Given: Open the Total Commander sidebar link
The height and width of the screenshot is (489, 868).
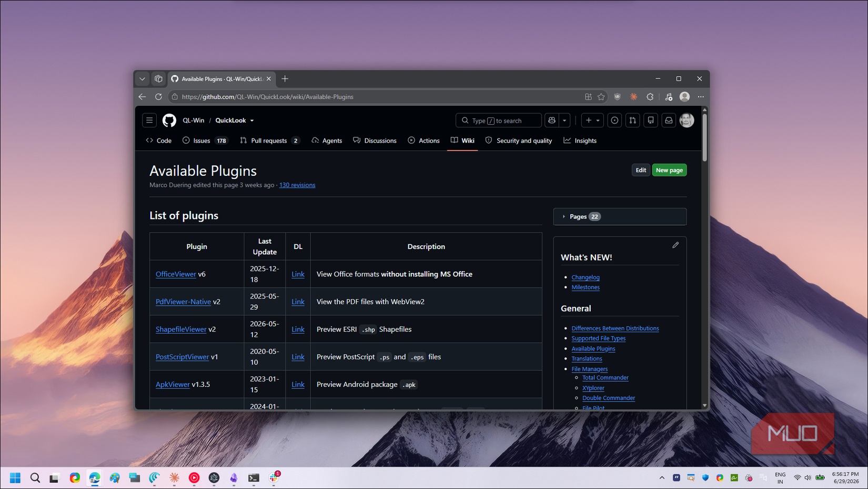Looking at the screenshot, I should coord(605,378).
